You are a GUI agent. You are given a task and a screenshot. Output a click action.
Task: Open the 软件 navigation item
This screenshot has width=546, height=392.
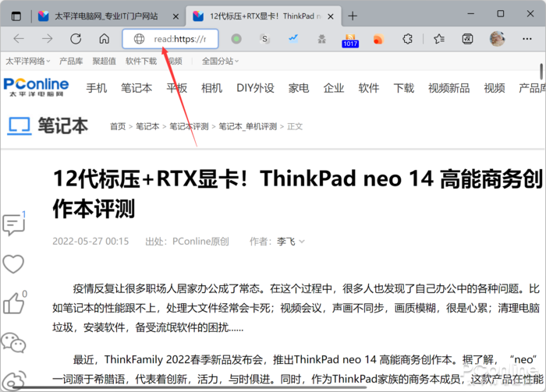(369, 88)
